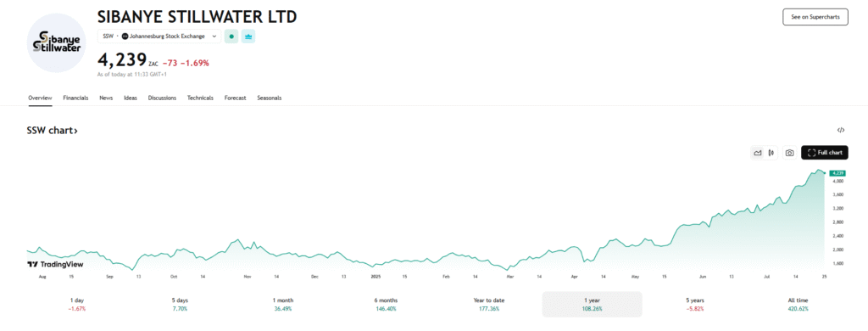Open the Financials tab
868x331 pixels.
(x=75, y=98)
